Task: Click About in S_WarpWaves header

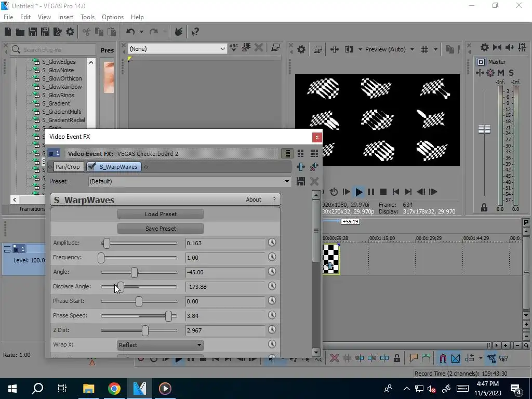Action: [254, 199]
